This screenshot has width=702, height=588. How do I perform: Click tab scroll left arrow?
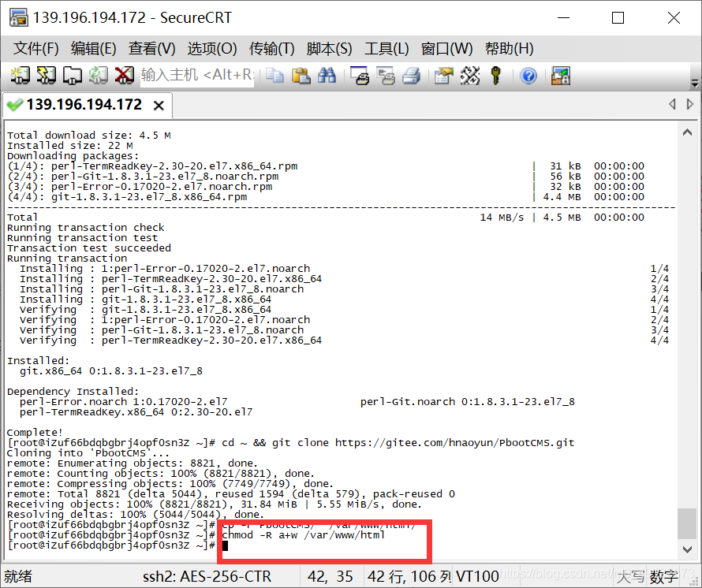click(x=672, y=104)
